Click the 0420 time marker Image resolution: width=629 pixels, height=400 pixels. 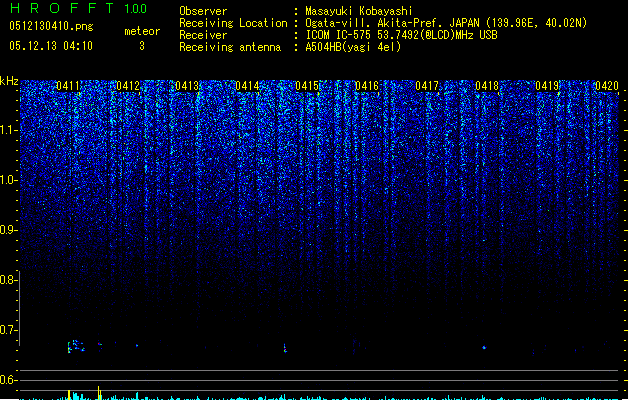(607, 86)
